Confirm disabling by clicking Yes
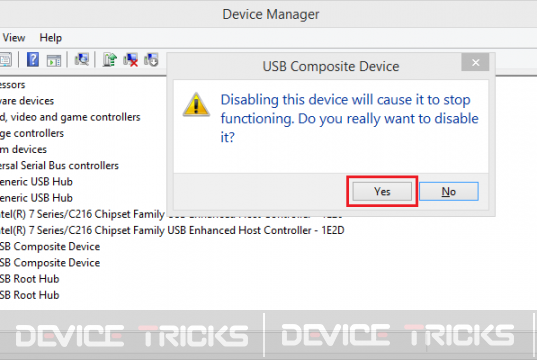 (382, 191)
